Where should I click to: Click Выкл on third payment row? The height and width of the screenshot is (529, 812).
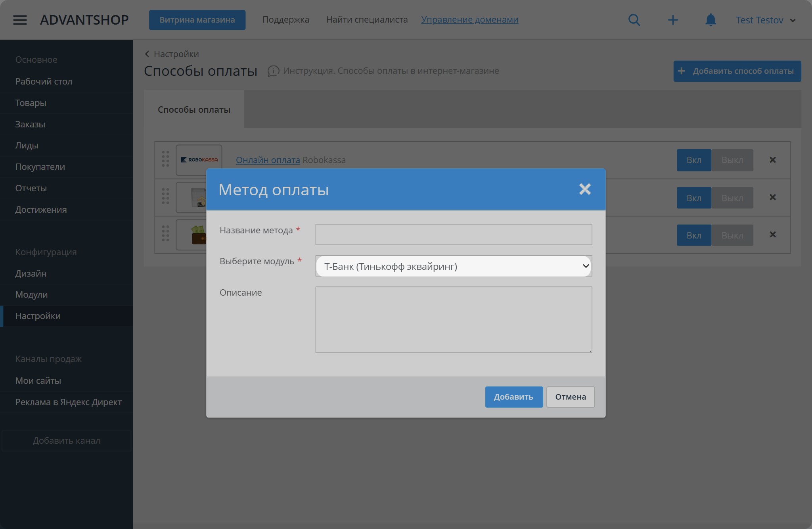732,235
